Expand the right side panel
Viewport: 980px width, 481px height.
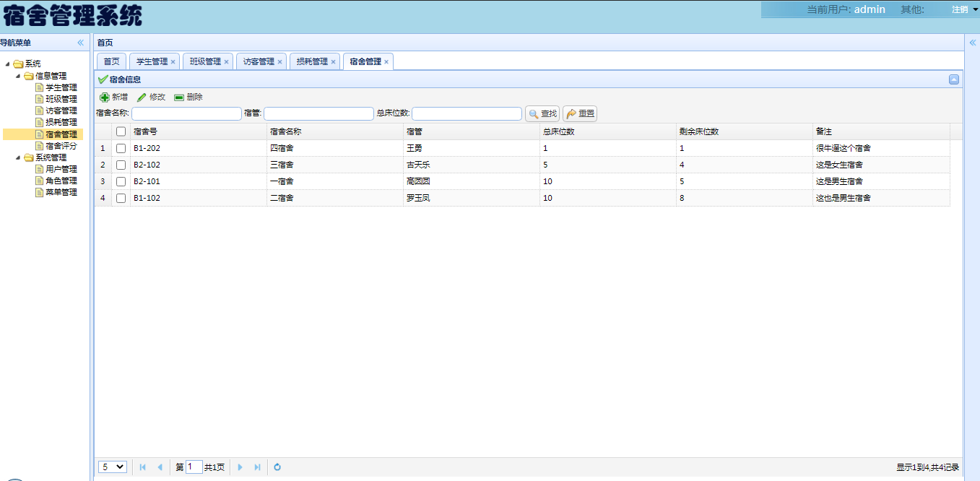pyautogui.click(x=972, y=43)
